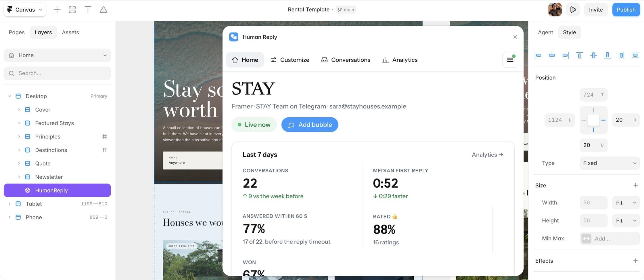Follow the Analytics arrow link
The height and width of the screenshot is (280, 644).
(487, 155)
